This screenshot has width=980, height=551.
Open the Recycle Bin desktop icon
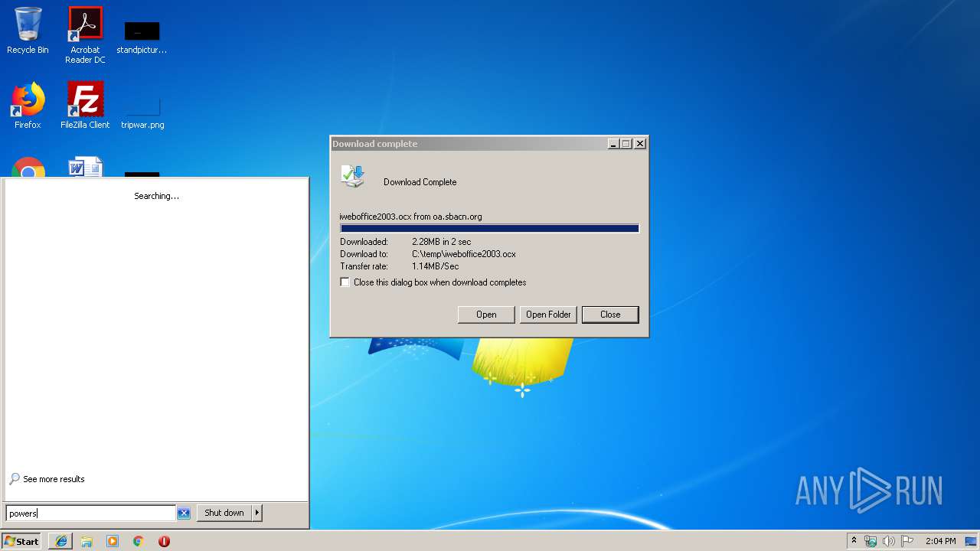(x=28, y=31)
